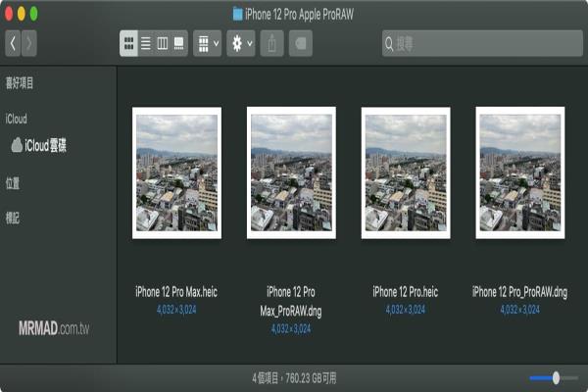Switch to icon grid view

tap(128, 43)
